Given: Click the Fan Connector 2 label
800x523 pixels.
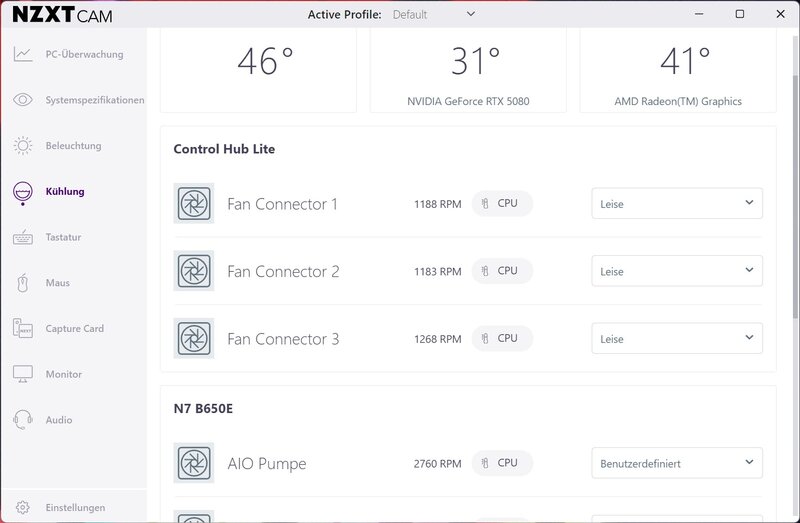Looking at the screenshot, I should (283, 271).
